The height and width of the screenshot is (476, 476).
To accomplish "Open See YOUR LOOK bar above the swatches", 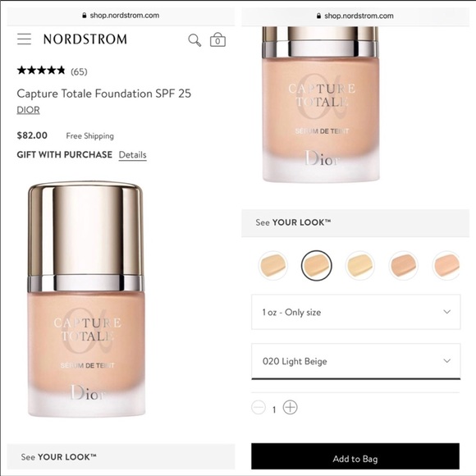I will [x=355, y=222].
